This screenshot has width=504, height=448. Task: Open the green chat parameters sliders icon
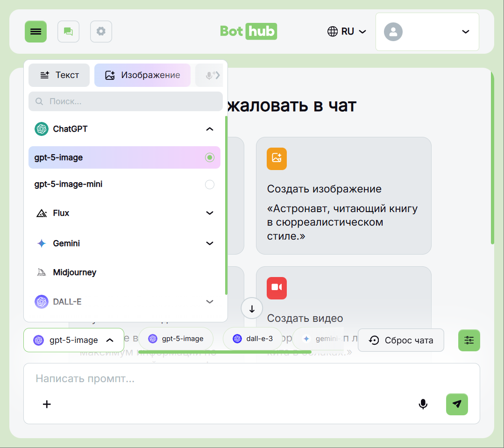[469, 340]
